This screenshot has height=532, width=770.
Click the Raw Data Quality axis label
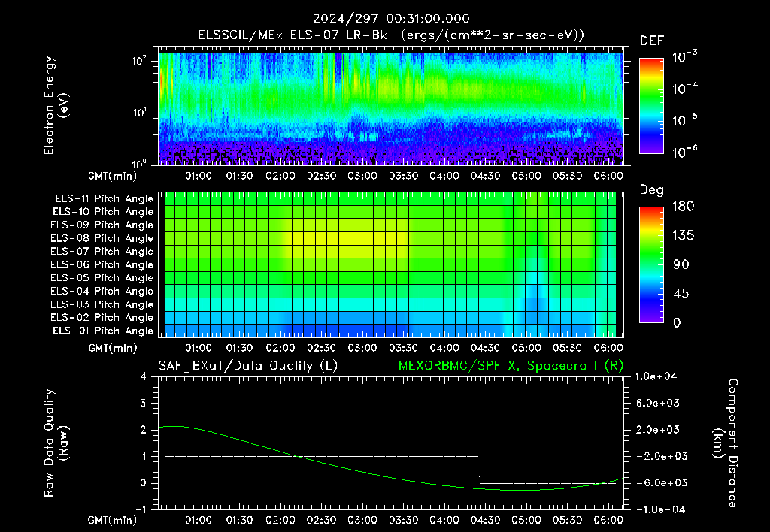55,443
